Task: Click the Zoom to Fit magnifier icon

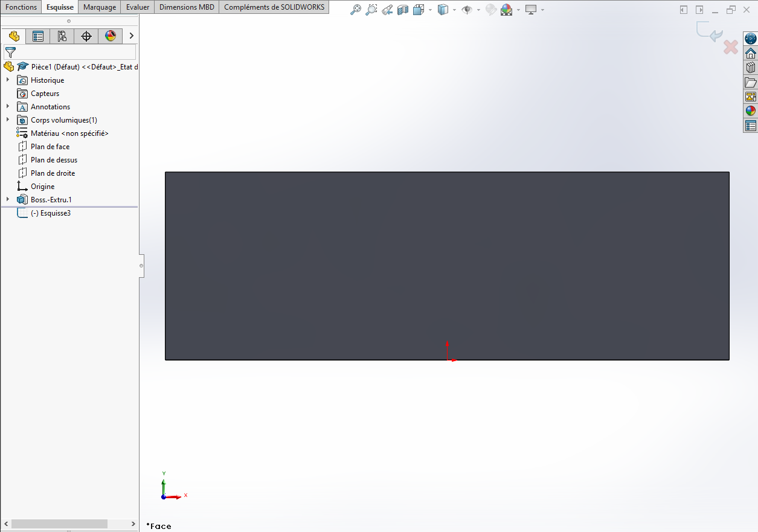Action: (356, 10)
